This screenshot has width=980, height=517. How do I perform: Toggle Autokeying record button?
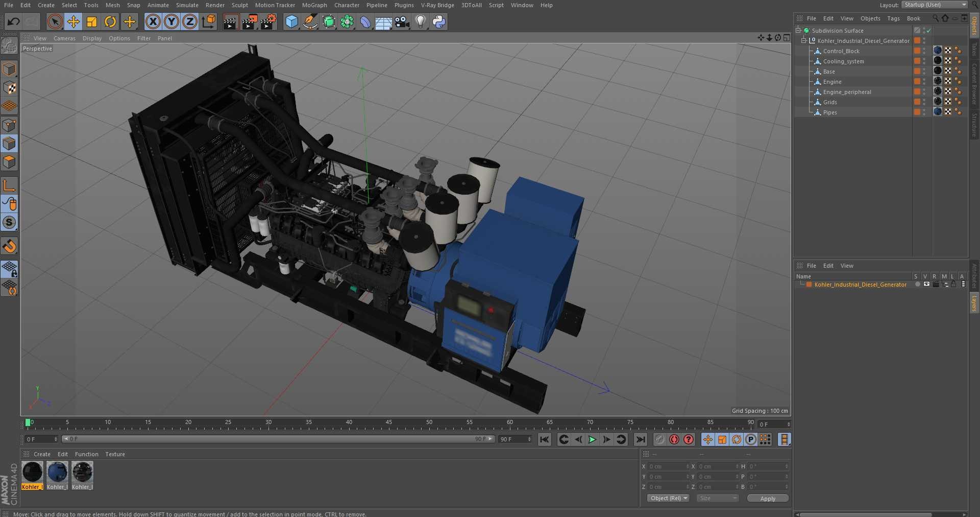click(674, 439)
